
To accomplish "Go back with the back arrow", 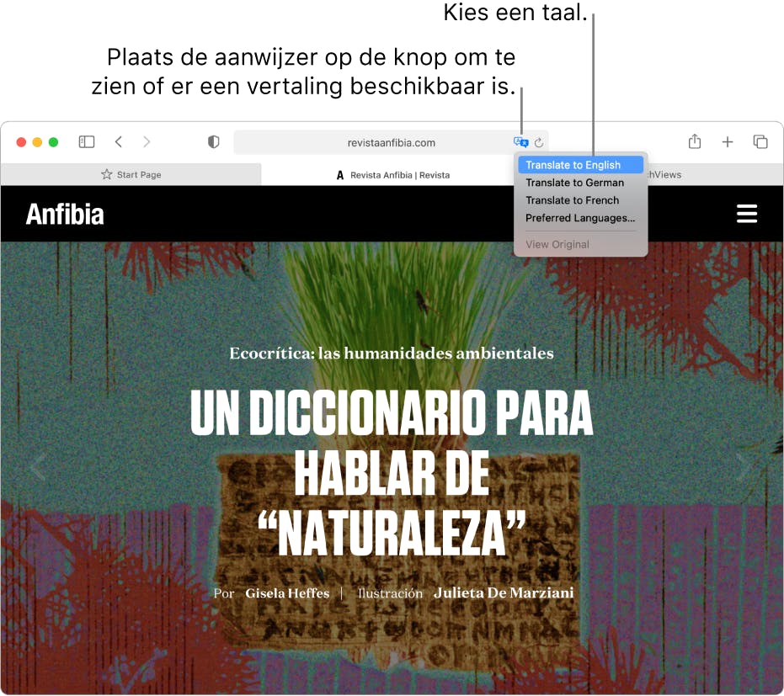I will point(119,142).
